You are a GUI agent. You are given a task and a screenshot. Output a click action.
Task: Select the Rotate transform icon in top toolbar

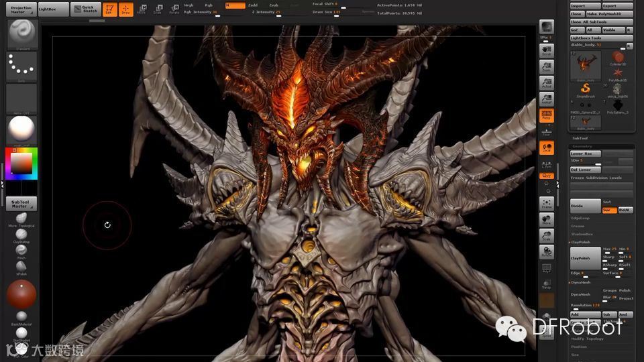(174, 9)
